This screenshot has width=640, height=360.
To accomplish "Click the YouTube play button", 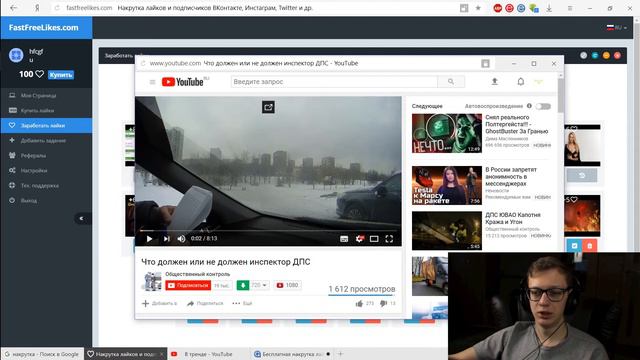I will [x=149, y=239].
